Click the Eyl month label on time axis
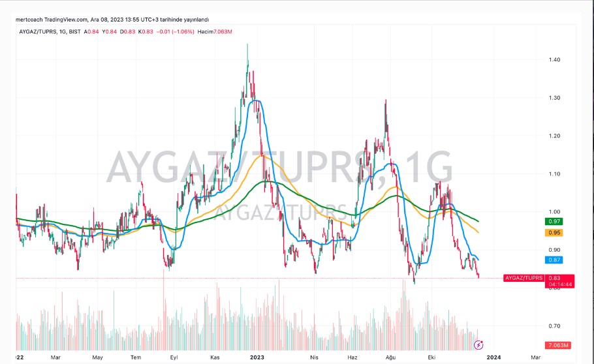 [x=174, y=357]
